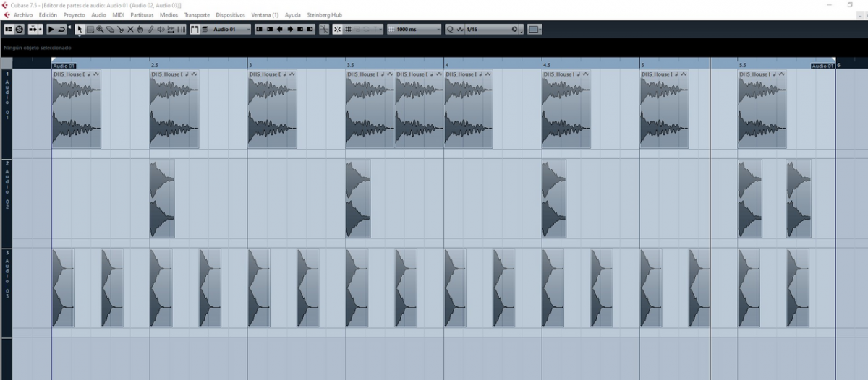Toggle Play loop button

[61, 29]
